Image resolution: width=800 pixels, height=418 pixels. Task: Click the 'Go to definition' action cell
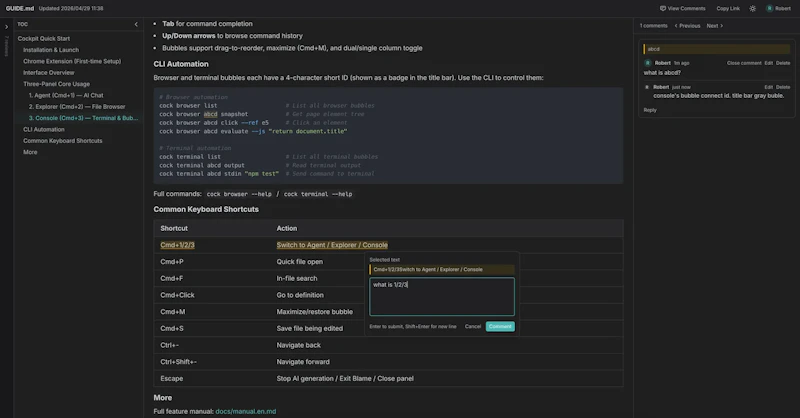pos(299,295)
